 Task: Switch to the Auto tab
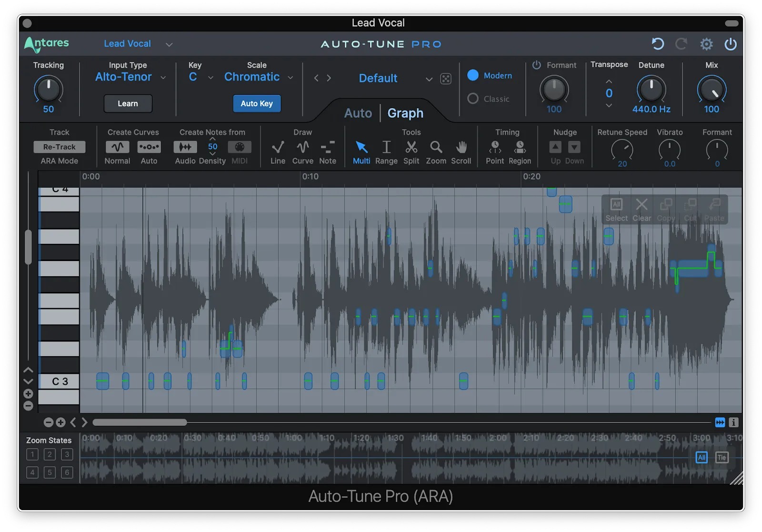pyautogui.click(x=358, y=113)
